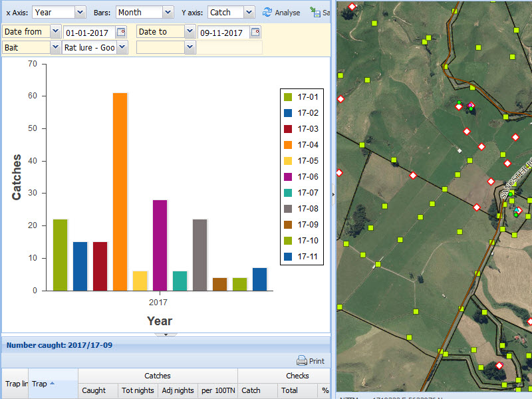This screenshot has width=532, height=399.
Task: Click the tallest orange bar in chart
Action: (x=120, y=192)
